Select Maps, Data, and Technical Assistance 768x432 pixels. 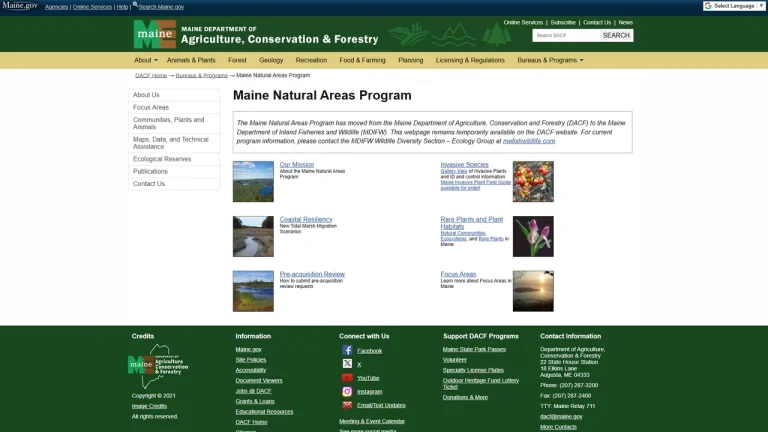(174, 143)
